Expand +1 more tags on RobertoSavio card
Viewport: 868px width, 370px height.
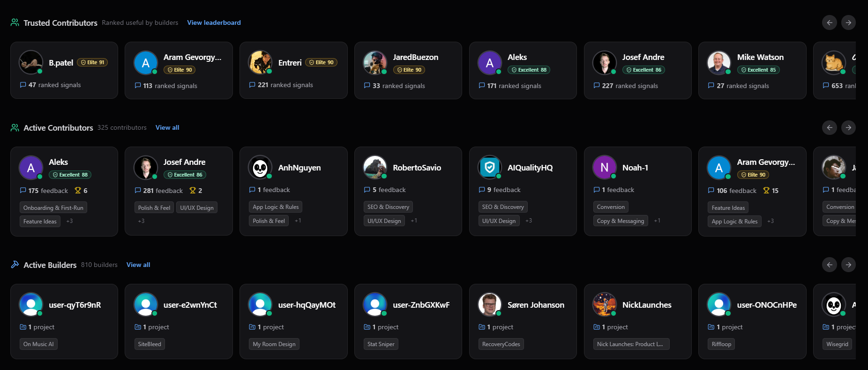pos(413,221)
